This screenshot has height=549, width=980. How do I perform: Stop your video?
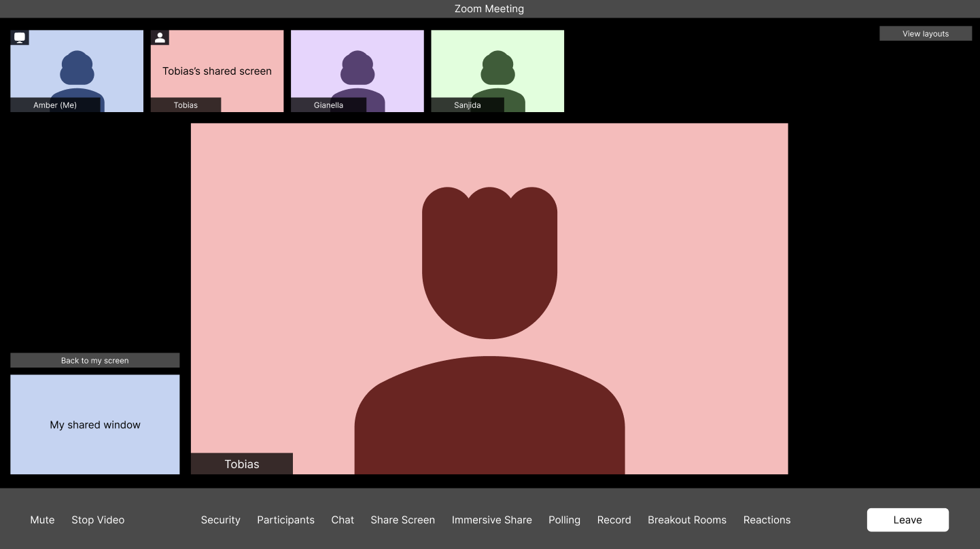97,520
